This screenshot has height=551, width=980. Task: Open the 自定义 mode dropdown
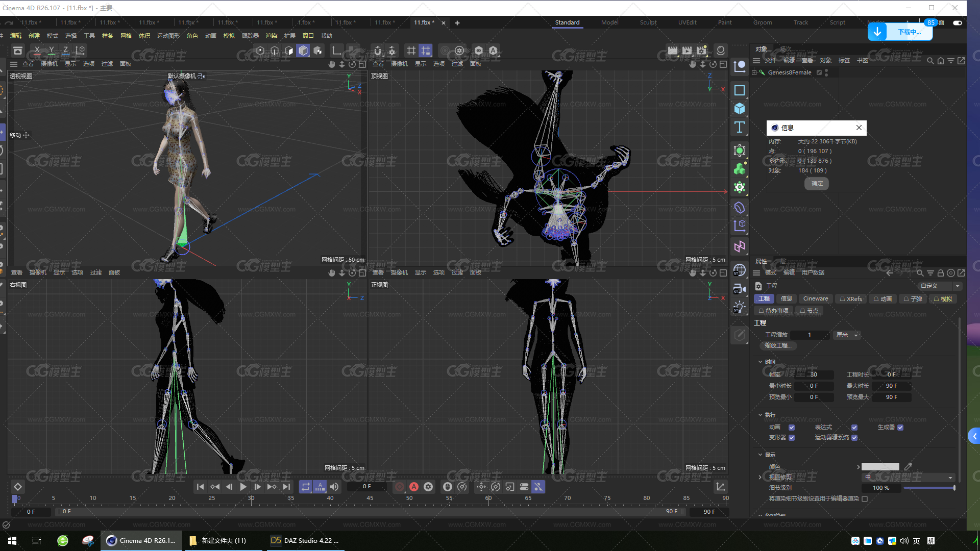coord(939,286)
